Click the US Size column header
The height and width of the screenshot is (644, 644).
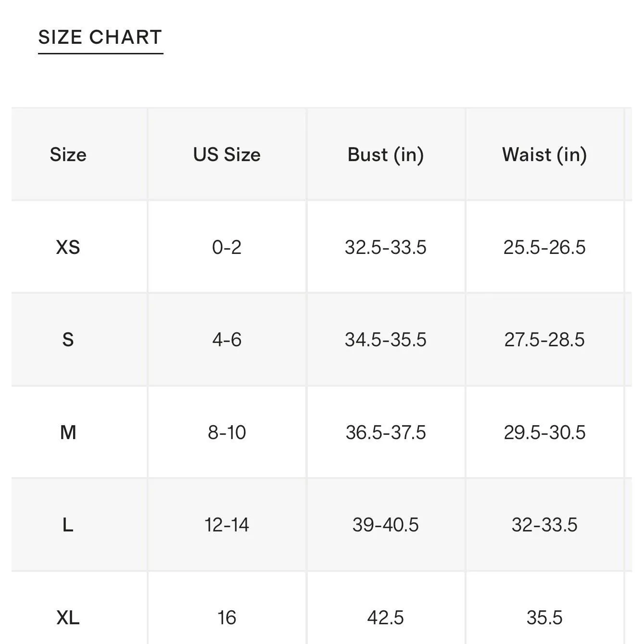[227, 154]
